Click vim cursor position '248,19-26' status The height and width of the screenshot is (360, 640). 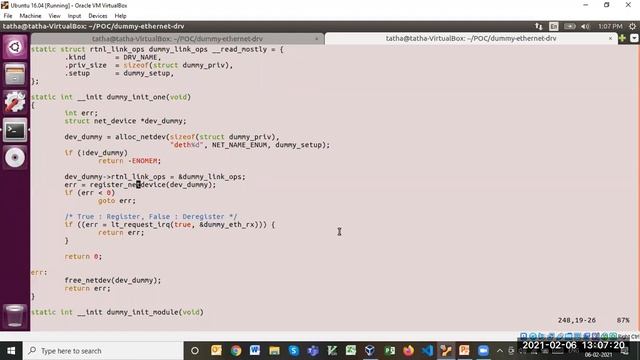point(577,320)
